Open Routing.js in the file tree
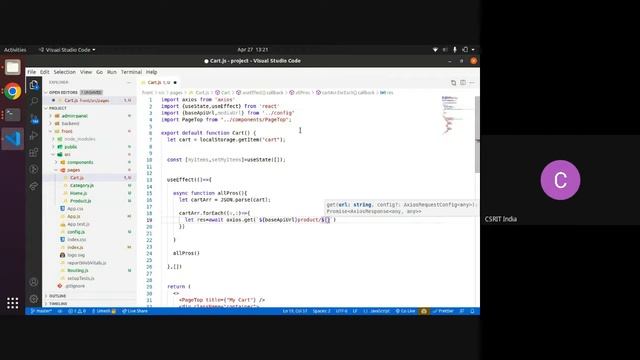Image resolution: width=640 pixels, height=360 pixels. (x=78, y=271)
